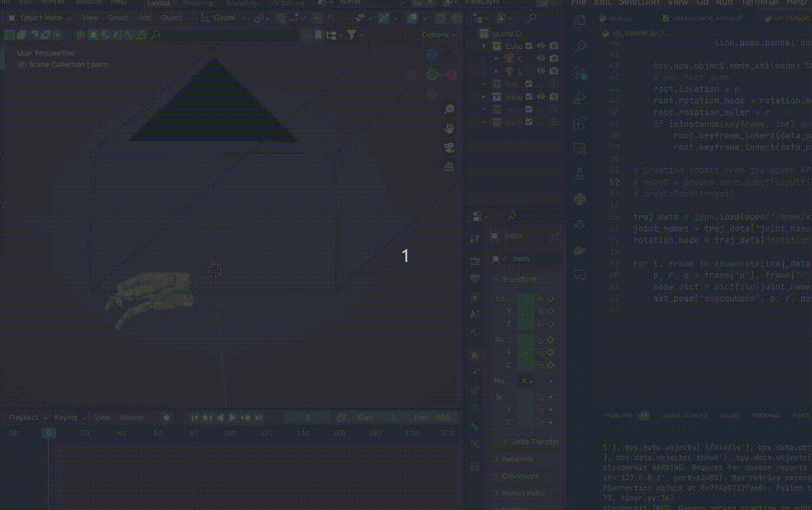Open the viewport View menu
This screenshot has height=510, width=812.
coord(90,18)
